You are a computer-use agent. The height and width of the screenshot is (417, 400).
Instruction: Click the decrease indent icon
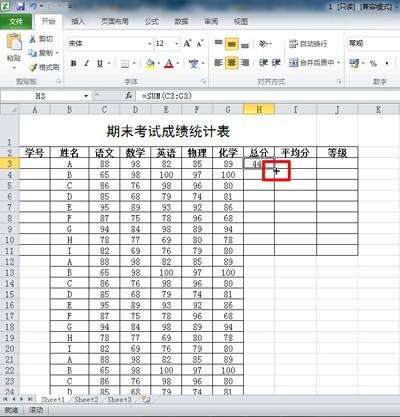[264, 63]
